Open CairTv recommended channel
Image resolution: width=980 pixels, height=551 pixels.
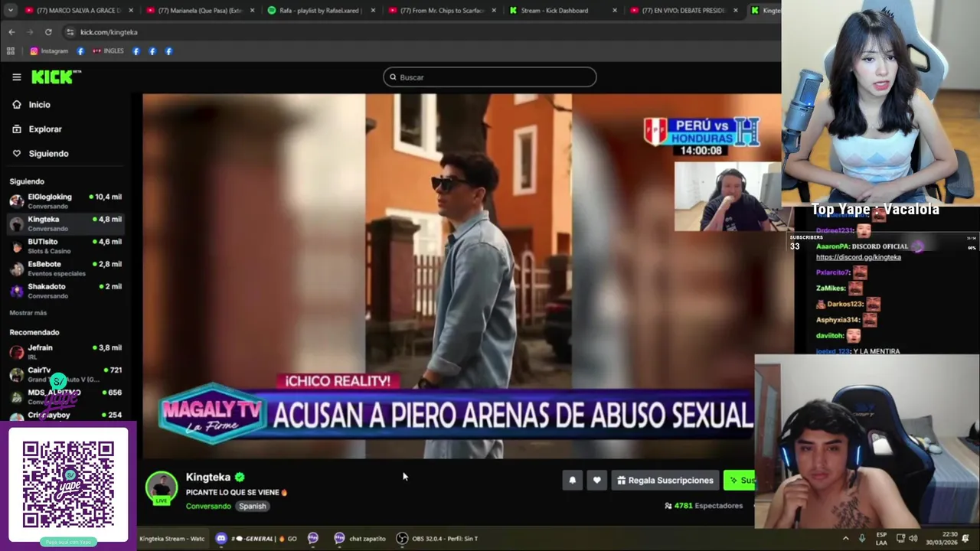67,374
